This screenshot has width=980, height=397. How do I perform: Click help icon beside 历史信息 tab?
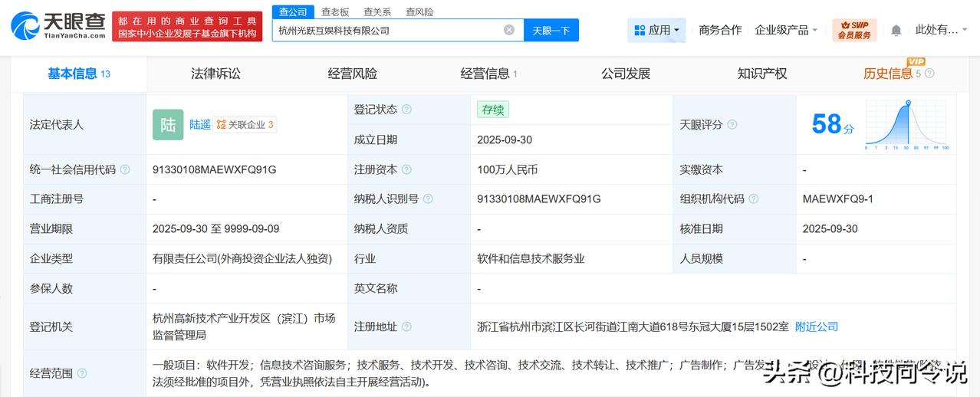click(x=929, y=74)
